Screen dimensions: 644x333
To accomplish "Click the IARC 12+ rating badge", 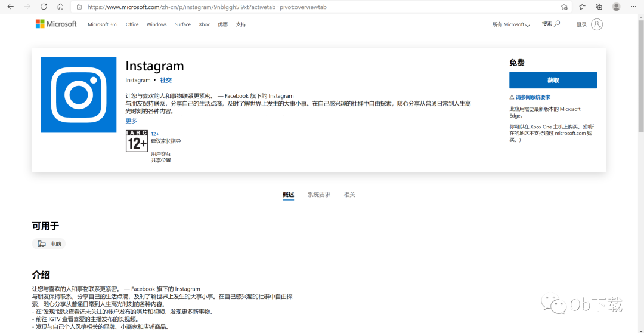I will [137, 141].
